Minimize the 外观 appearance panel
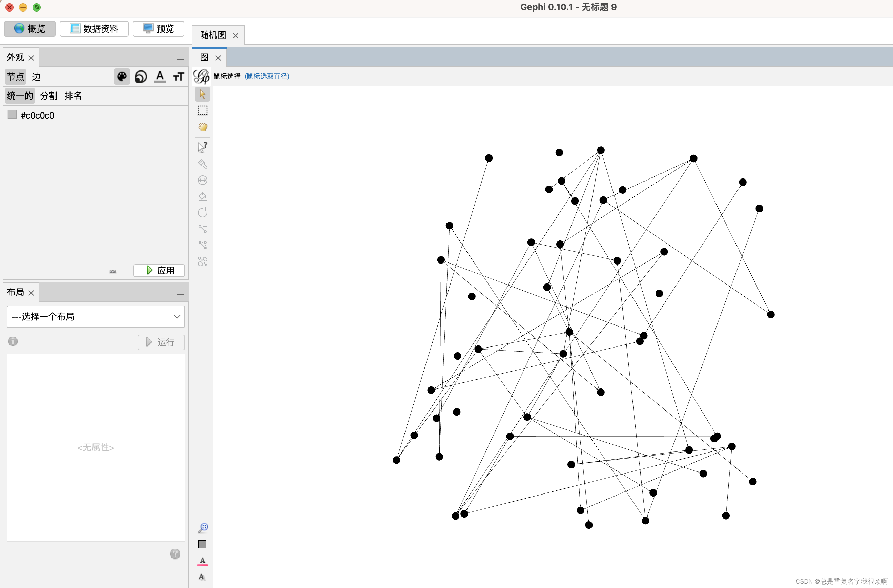The height and width of the screenshot is (588, 893). pyautogui.click(x=180, y=59)
